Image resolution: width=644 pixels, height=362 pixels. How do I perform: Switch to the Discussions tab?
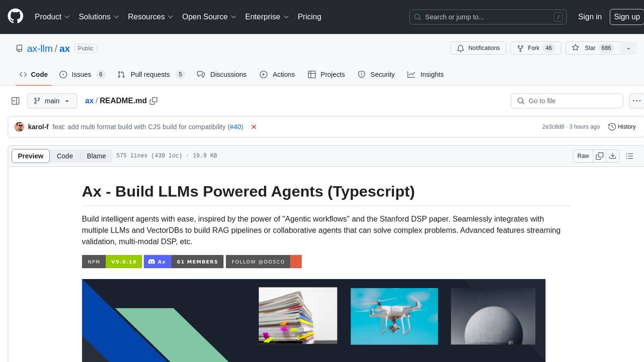tap(222, 74)
